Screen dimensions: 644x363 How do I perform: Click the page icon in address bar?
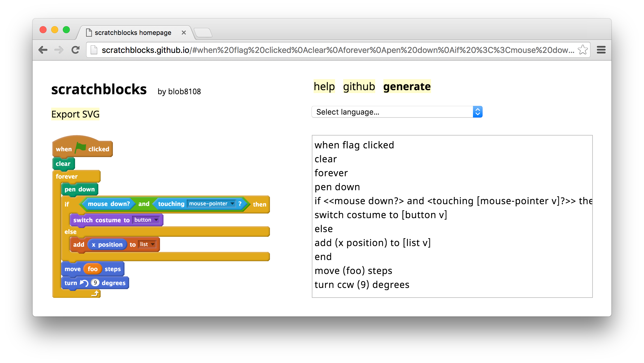pos(94,50)
